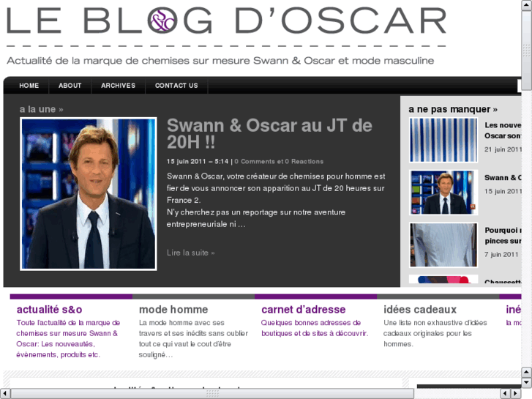532x399 pixels.
Task: Click the 'mode homme' description text
Action: tap(193, 338)
